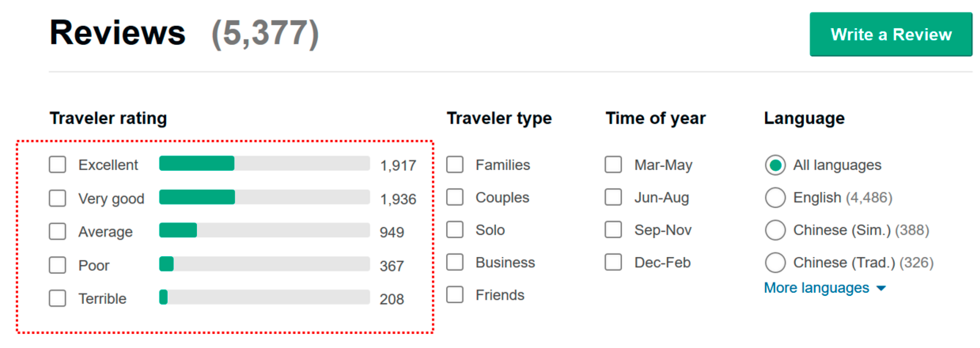Toggle the Sep-Nov checkbox

pos(613,229)
